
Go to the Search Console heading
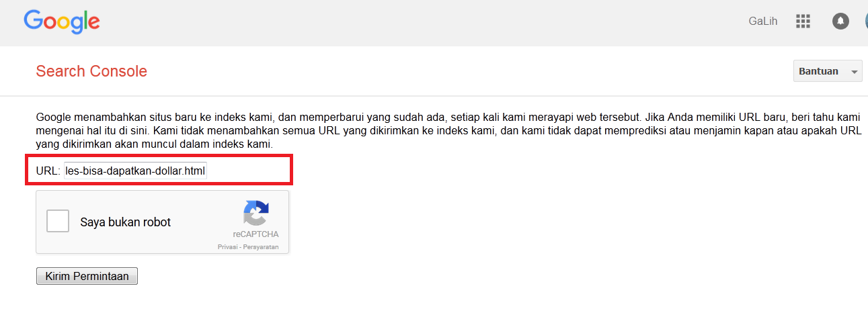pos(91,71)
